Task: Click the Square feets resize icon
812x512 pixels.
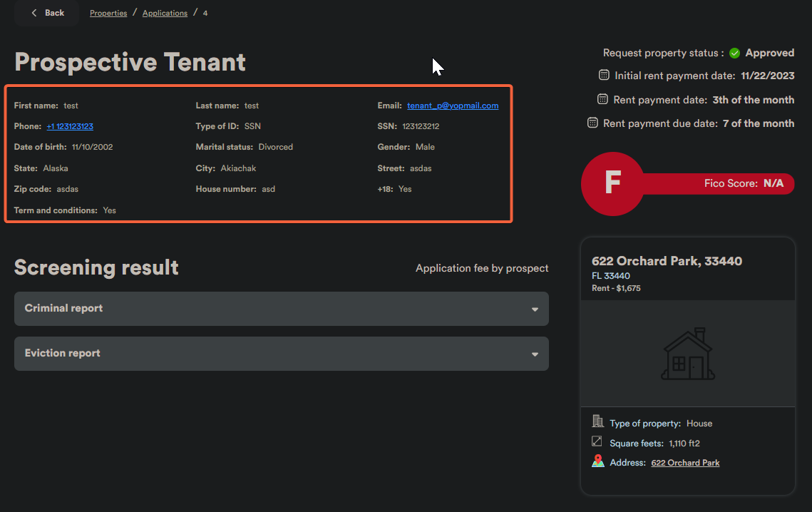Action: click(x=597, y=443)
